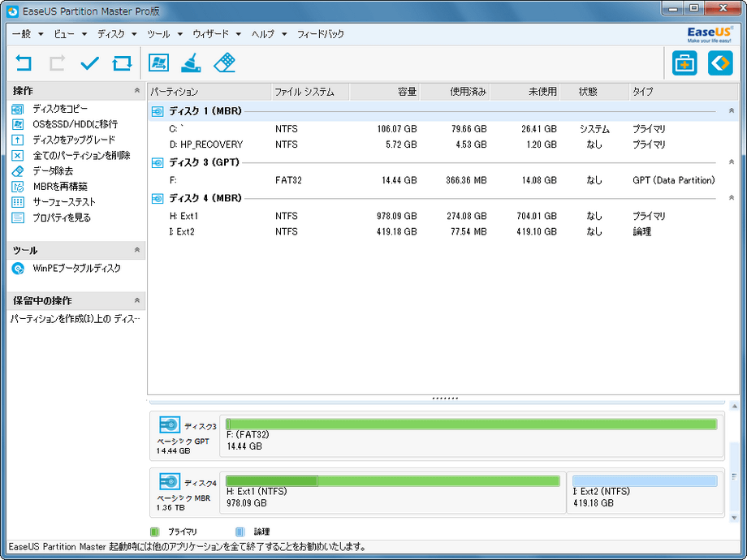Screen dimensions: 747x560
Task: Click the ディスク4 drive icon in disk map
Action: pos(170,481)
